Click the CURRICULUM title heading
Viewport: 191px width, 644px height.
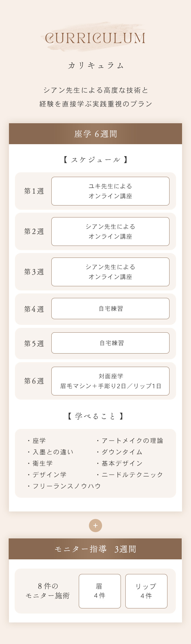(x=95, y=38)
